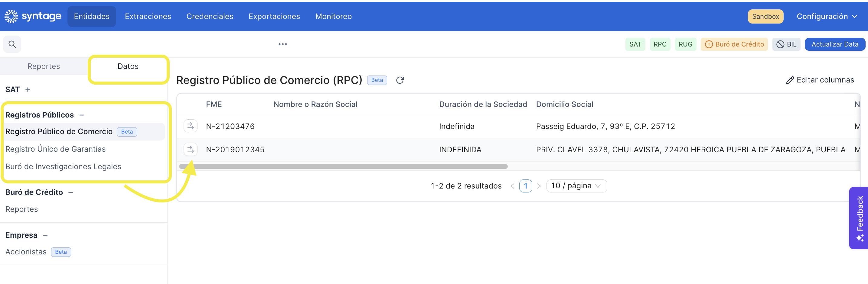Open the Feedback side panel button
This screenshot has width=868, height=284.
click(859, 218)
